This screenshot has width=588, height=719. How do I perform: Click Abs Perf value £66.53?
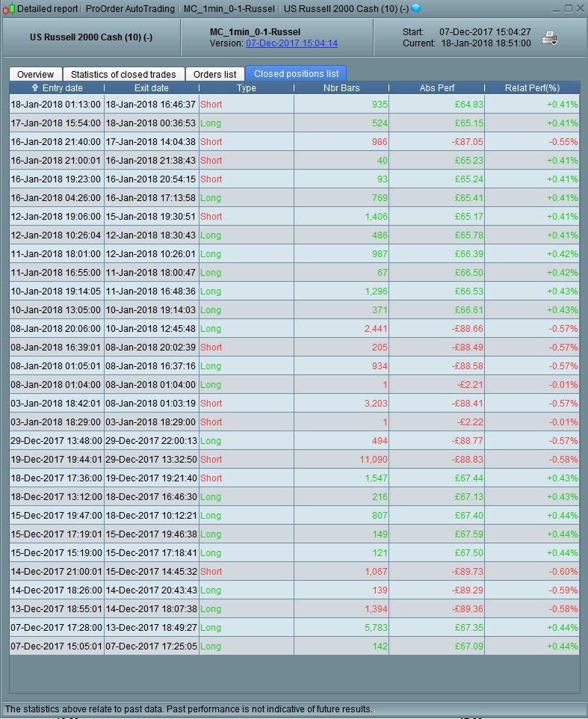click(x=468, y=291)
